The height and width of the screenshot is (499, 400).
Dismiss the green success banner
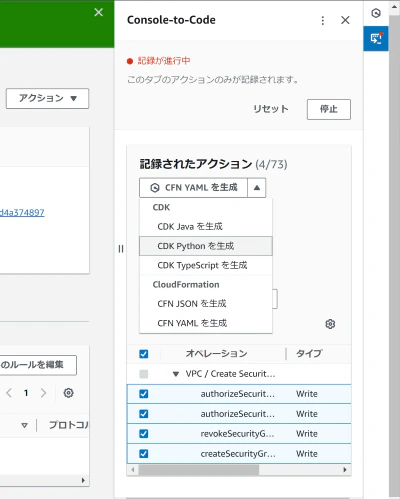click(98, 12)
